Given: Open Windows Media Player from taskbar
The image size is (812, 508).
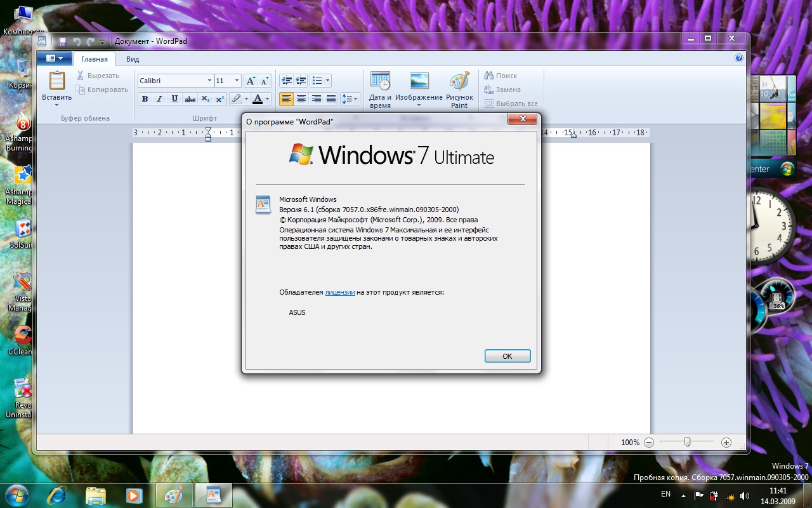Looking at the screenshot, I should click(x=133, y=495).
